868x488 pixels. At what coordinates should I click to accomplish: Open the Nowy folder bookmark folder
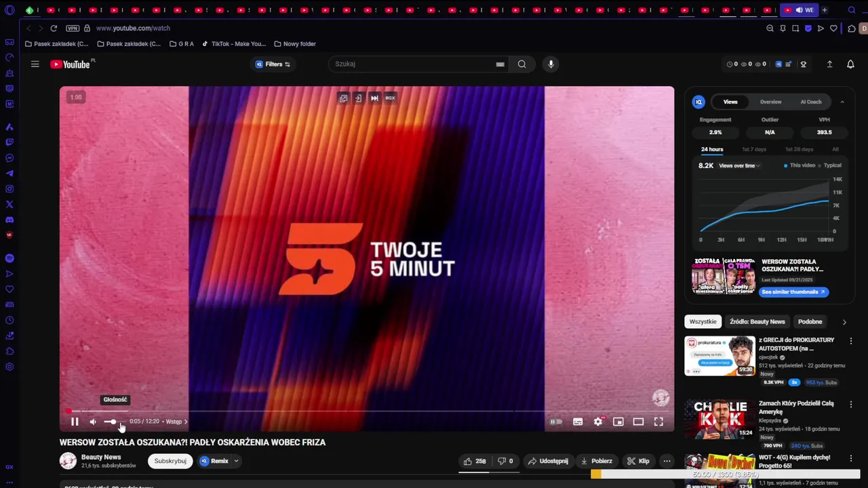pyautogui.click(x=295, y=44)
